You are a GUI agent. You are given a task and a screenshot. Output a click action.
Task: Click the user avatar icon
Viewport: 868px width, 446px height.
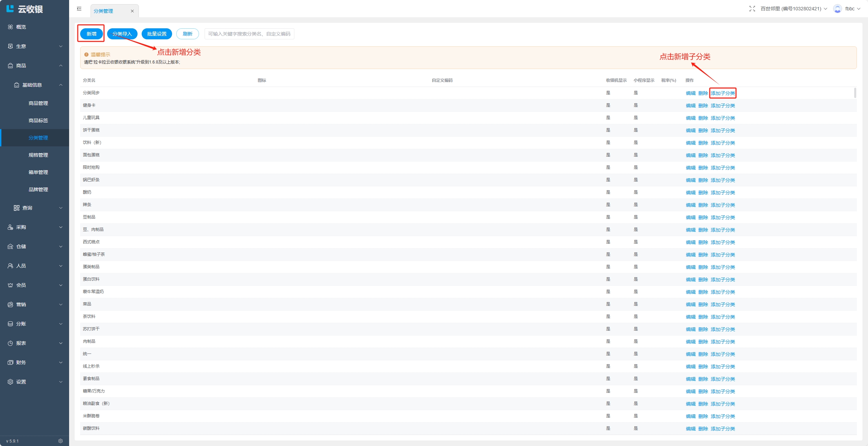(837, 9)
